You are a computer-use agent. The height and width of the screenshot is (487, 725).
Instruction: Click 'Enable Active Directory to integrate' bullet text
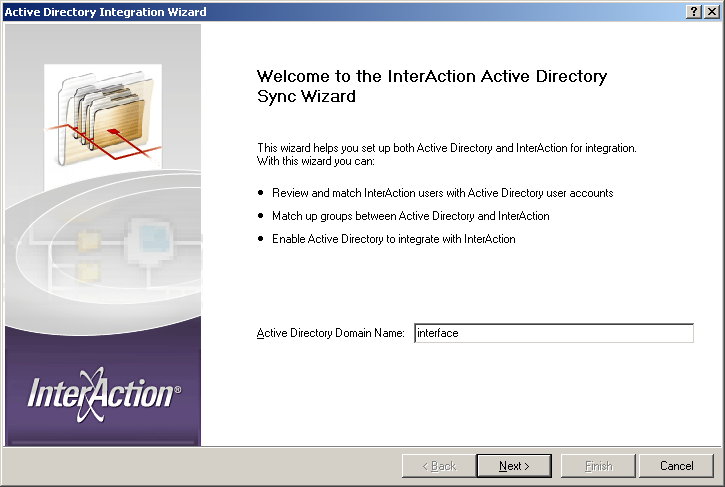tap(393, 239)
